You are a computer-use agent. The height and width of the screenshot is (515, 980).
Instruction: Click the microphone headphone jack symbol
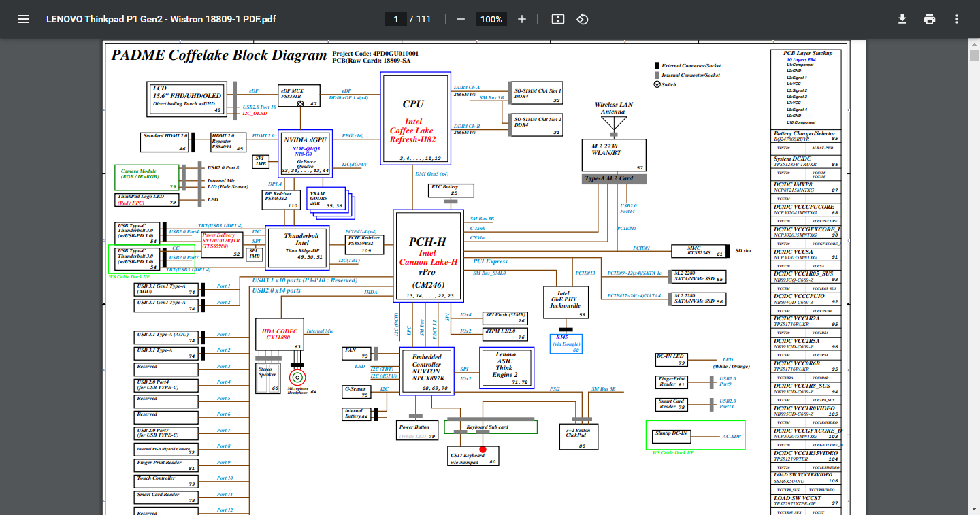point(297,378)
